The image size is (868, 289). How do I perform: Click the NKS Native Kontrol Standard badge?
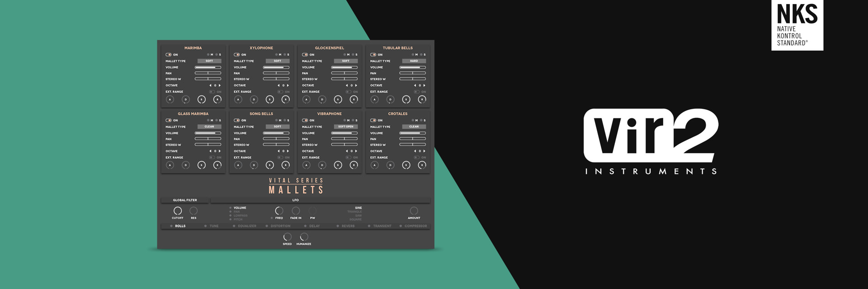(797, 25)
